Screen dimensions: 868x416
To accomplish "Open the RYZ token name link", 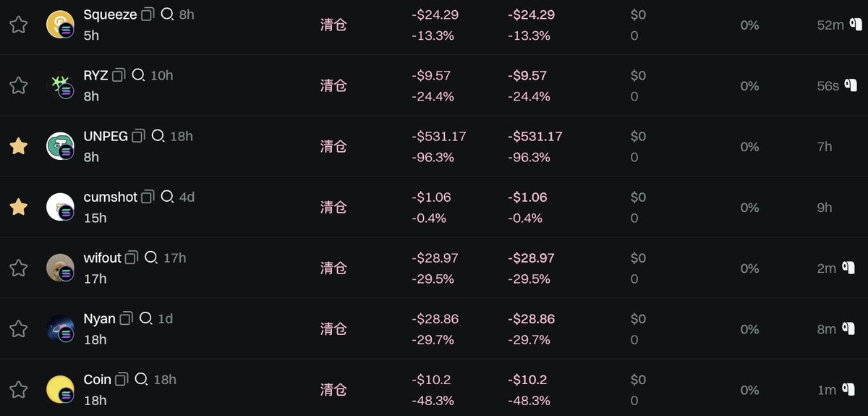I will point(95,75).
